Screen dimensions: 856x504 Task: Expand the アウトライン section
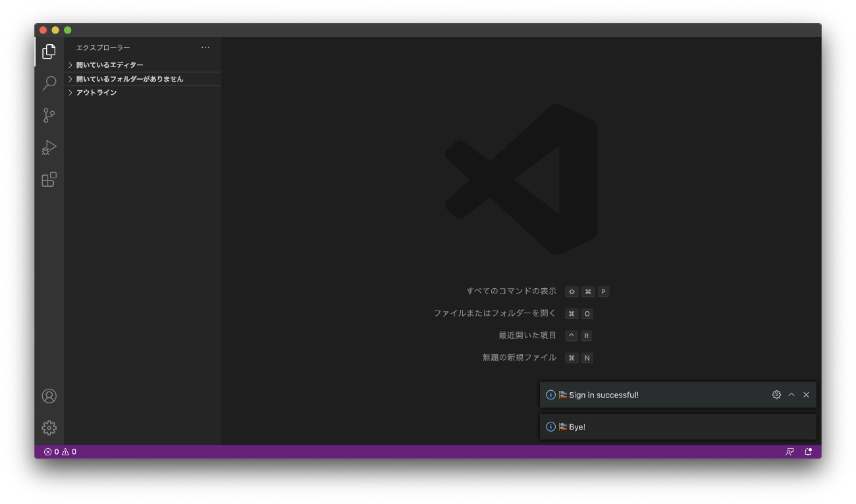pos(142,93)
